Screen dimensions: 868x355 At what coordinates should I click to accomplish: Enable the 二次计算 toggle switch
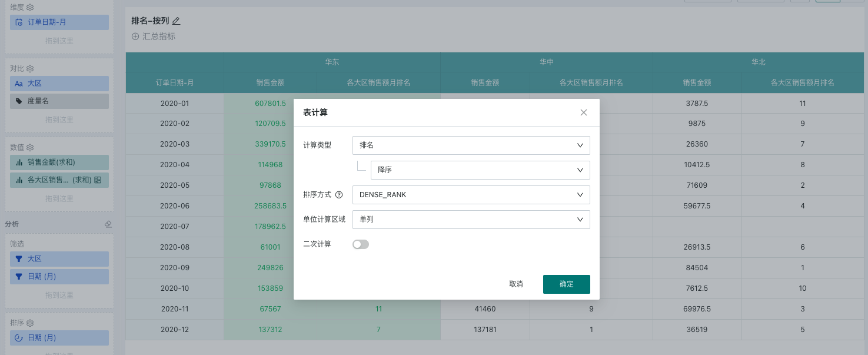[360, 244]
